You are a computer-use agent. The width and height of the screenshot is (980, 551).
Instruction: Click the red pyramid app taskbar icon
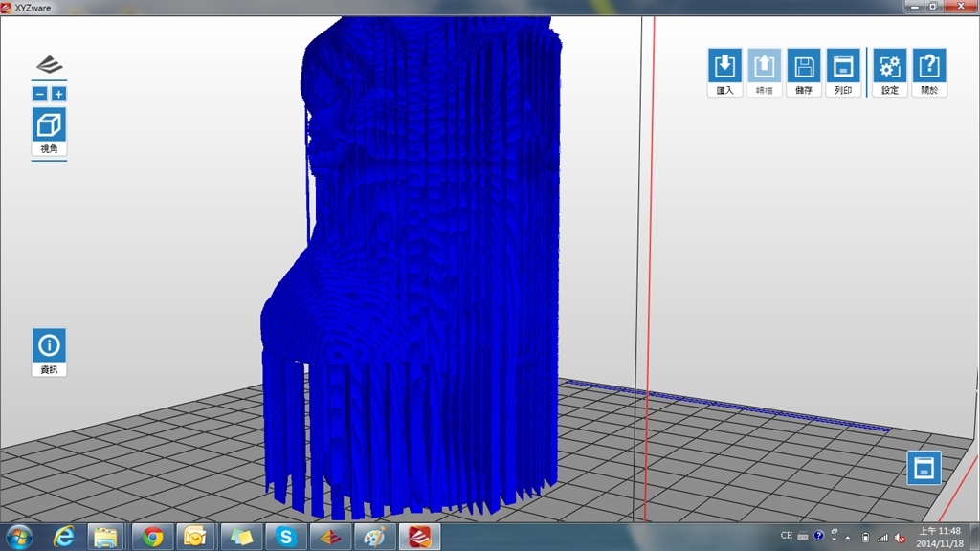tap(330, 538)
